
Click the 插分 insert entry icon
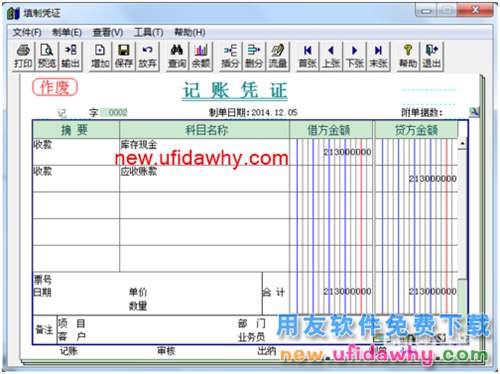tap(230, 56)
